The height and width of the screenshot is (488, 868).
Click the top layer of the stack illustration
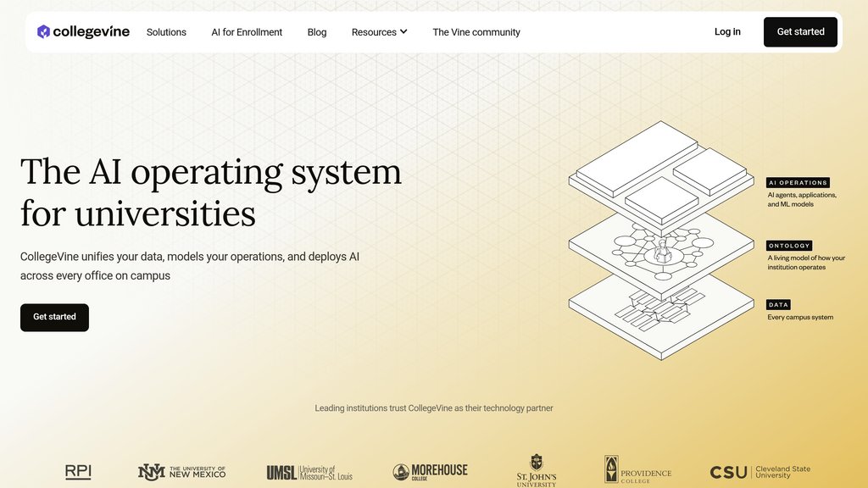[661, 175]
